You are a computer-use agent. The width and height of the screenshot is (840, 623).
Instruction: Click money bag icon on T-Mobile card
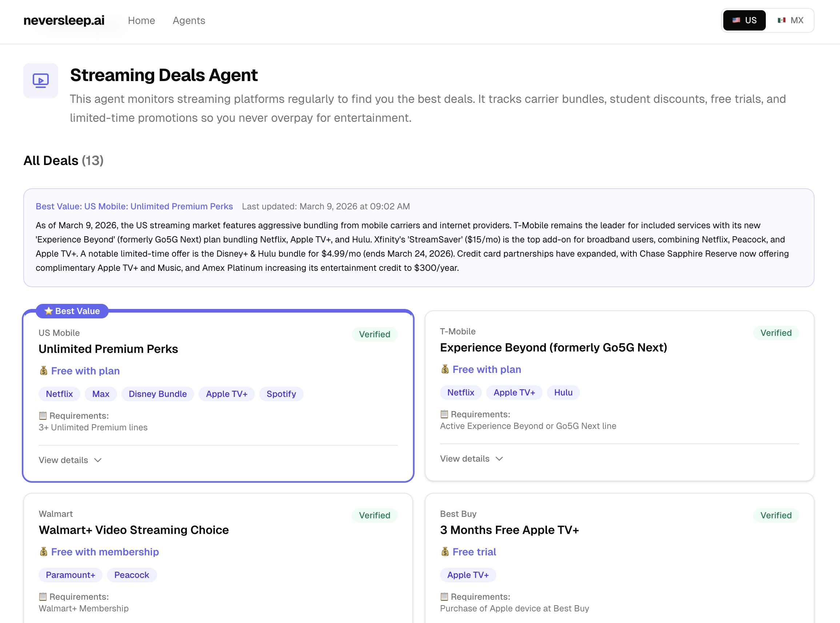point(445,369)
